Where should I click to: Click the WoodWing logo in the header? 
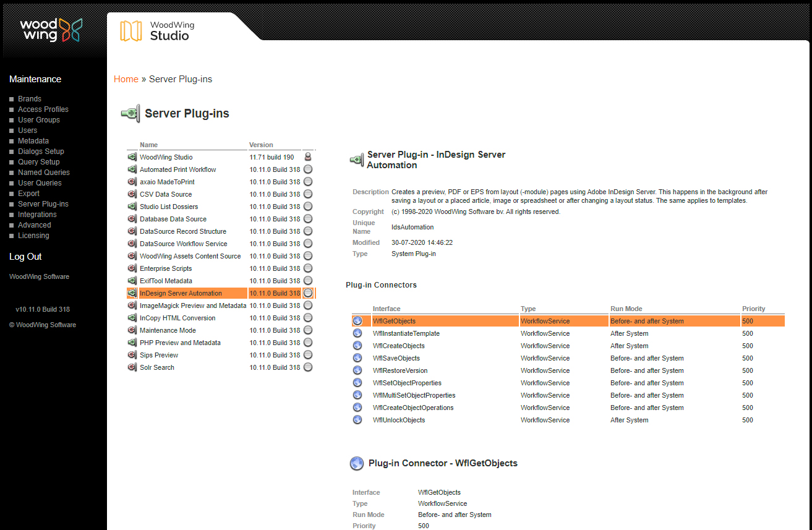51,30
